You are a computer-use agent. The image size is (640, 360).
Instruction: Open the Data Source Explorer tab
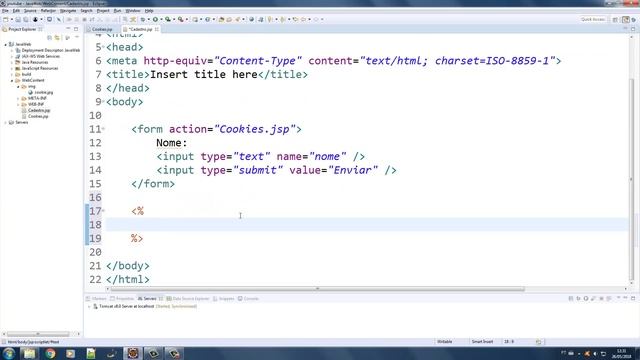click(x=188, y=299)
